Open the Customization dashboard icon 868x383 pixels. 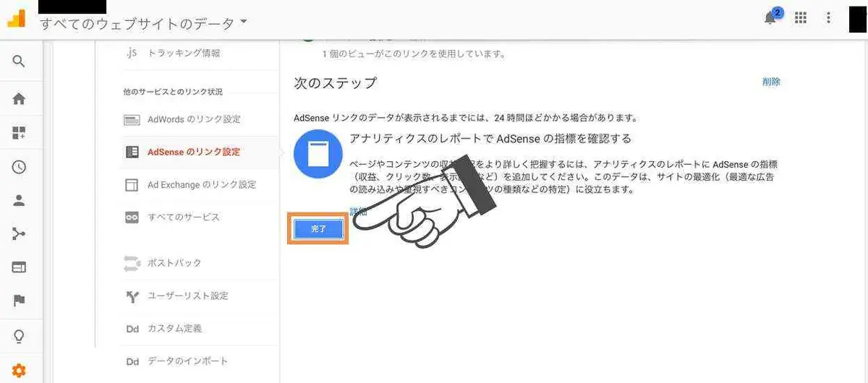click(19, 133)
